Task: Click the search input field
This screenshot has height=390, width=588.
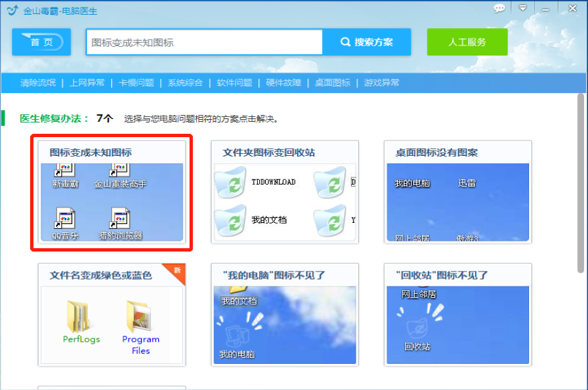Action: click(204, 42)
